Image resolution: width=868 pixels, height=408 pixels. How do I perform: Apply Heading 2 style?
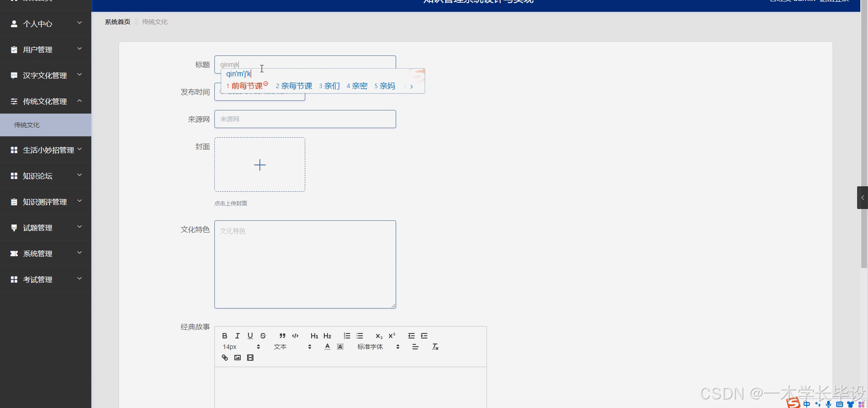click(327, 336)
